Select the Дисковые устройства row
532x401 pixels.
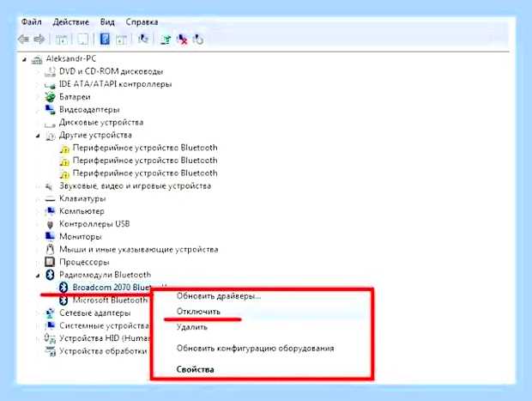click(x=101, y=122)
